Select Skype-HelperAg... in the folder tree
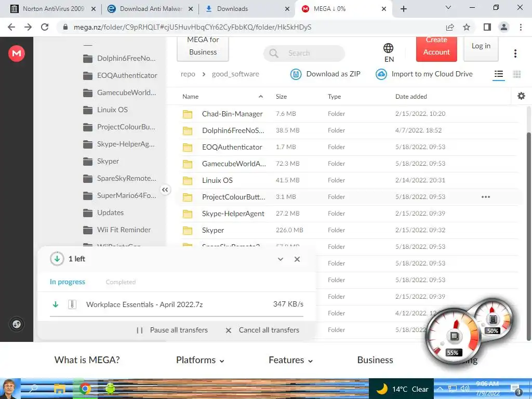The width and height of the screenshot is (532, 399). coord(119,144)
